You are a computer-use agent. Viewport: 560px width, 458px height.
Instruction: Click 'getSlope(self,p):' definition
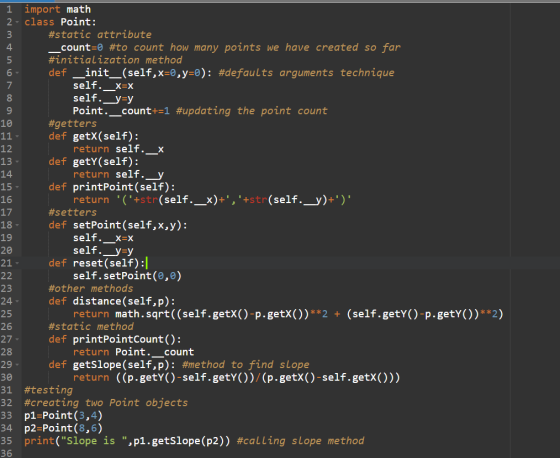click(x=124, y=365)
